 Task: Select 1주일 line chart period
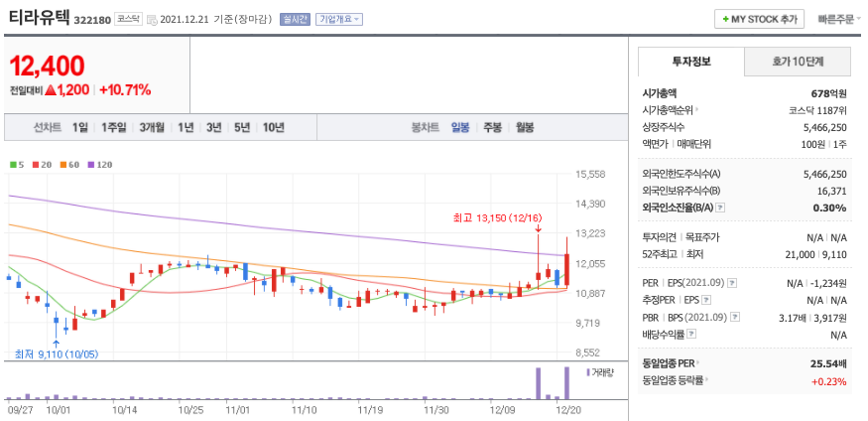(114, 128)
